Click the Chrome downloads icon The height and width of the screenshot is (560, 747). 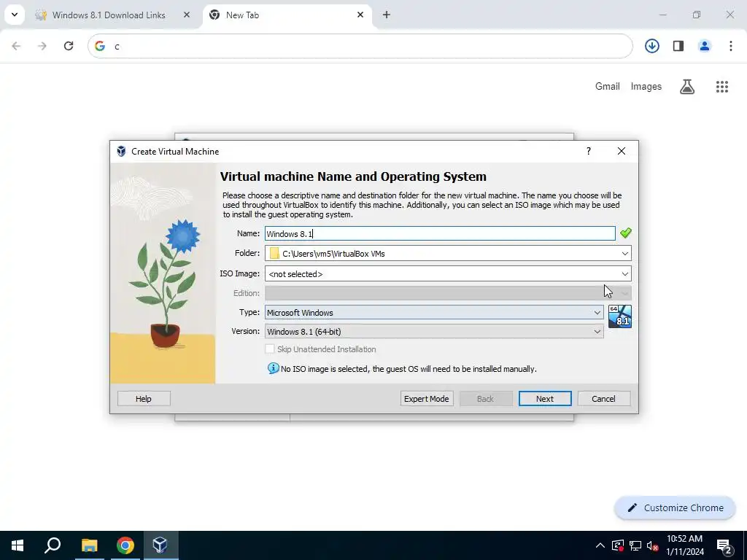651,46
